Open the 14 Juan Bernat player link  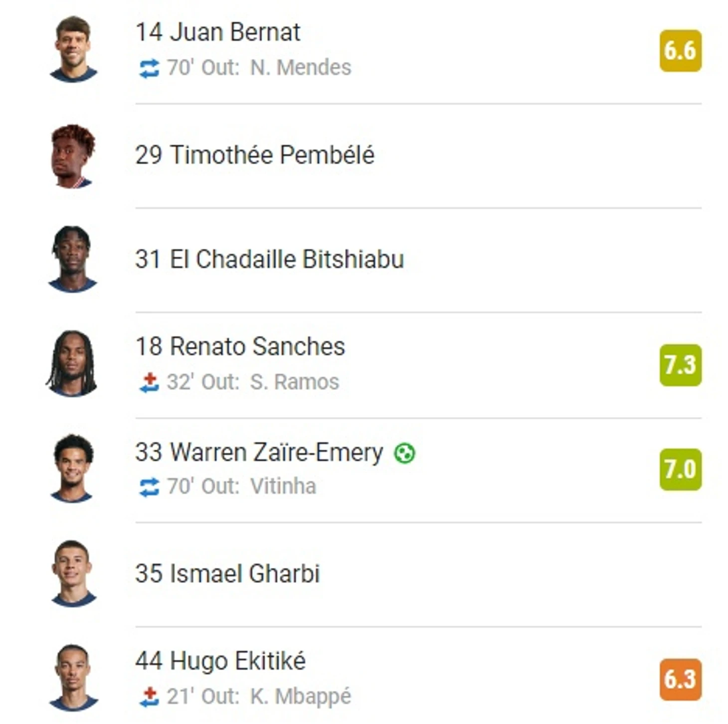click(218, 32)
